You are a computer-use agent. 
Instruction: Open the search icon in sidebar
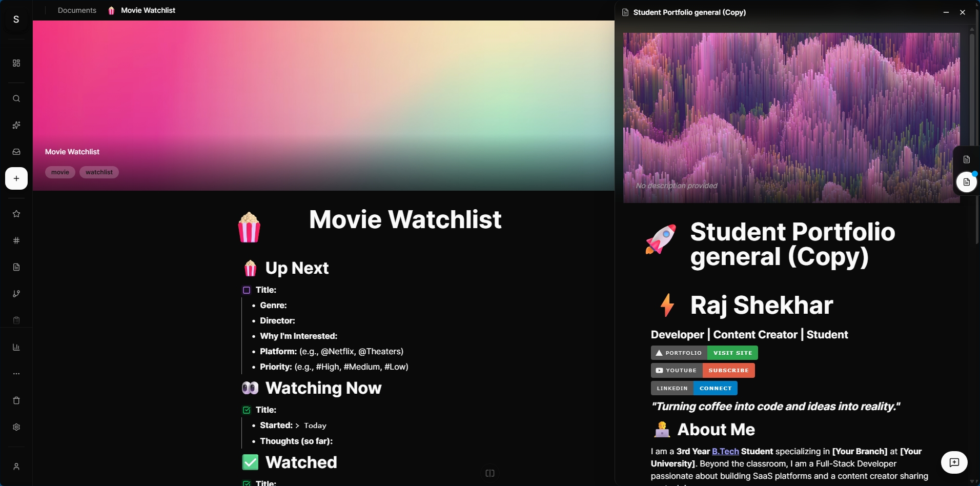16,98
